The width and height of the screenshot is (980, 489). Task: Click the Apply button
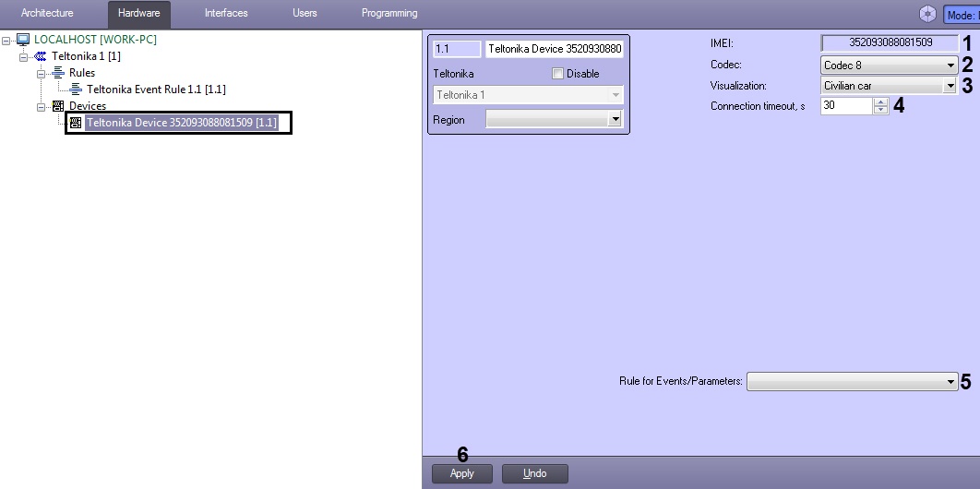pyautogui.click(x=462, y=473)
